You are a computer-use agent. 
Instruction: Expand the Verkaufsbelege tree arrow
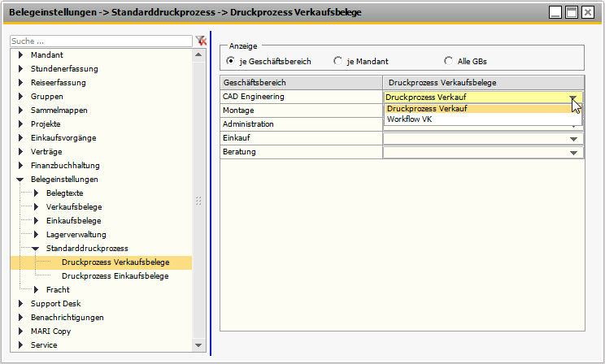[x=36, y=207]
